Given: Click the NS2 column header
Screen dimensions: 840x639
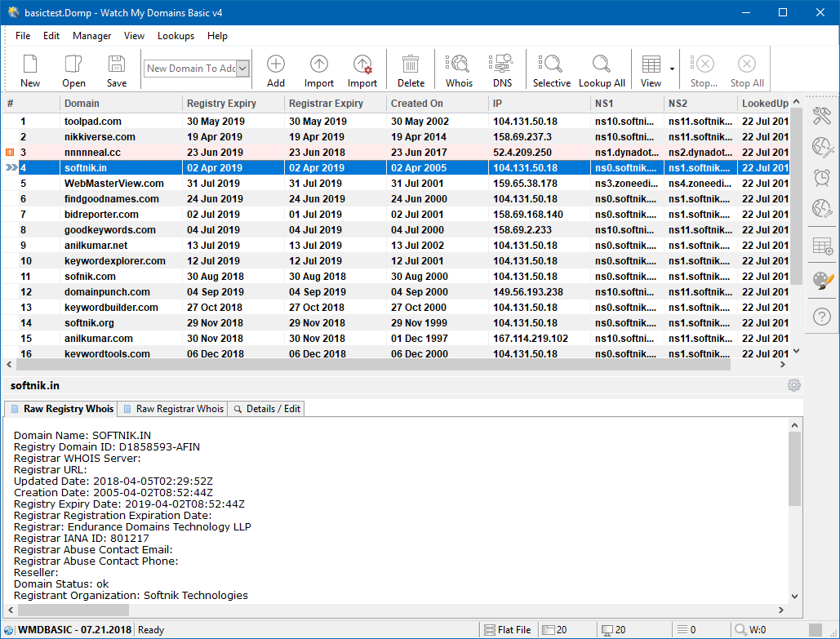Looking at the screenshot, I should click(x=700, y=104).
